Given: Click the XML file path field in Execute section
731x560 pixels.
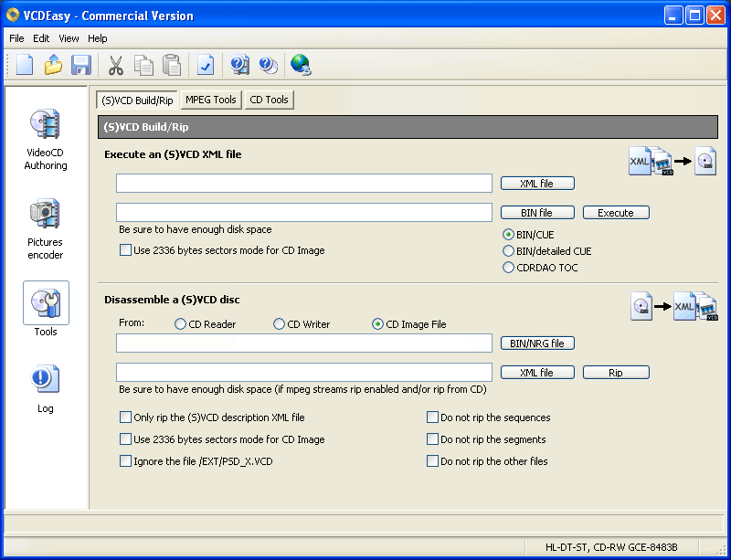Looking at the screenshot, I should coord(304,184).
